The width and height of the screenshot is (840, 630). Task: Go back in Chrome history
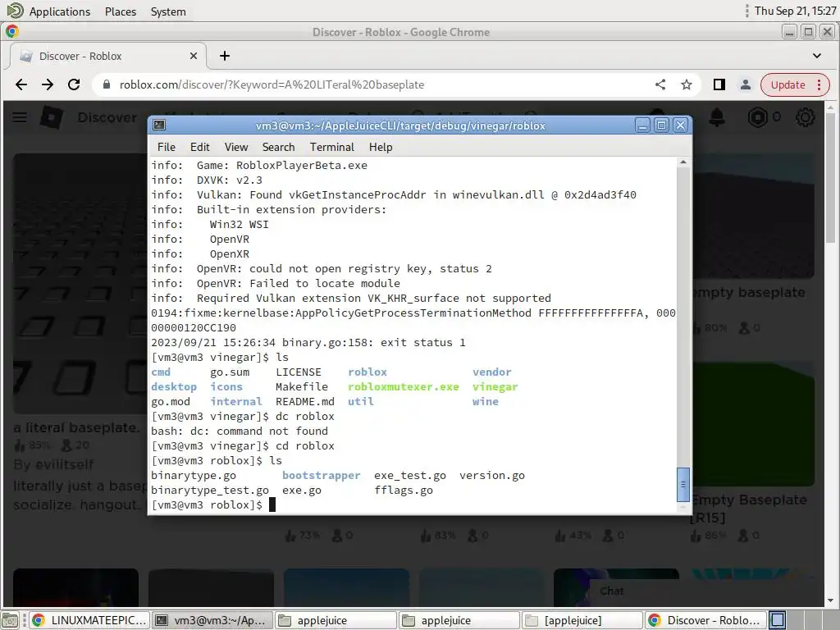point(21,84)
